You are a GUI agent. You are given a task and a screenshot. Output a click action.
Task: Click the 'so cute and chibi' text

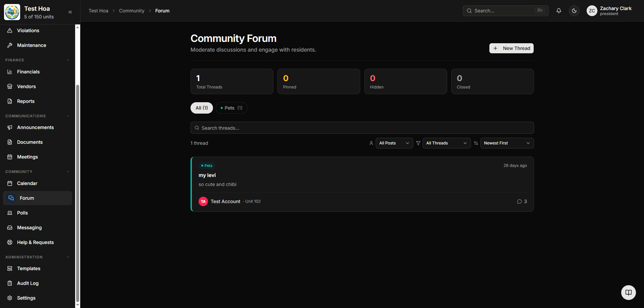pyautogui.click(x=217, y=184)
